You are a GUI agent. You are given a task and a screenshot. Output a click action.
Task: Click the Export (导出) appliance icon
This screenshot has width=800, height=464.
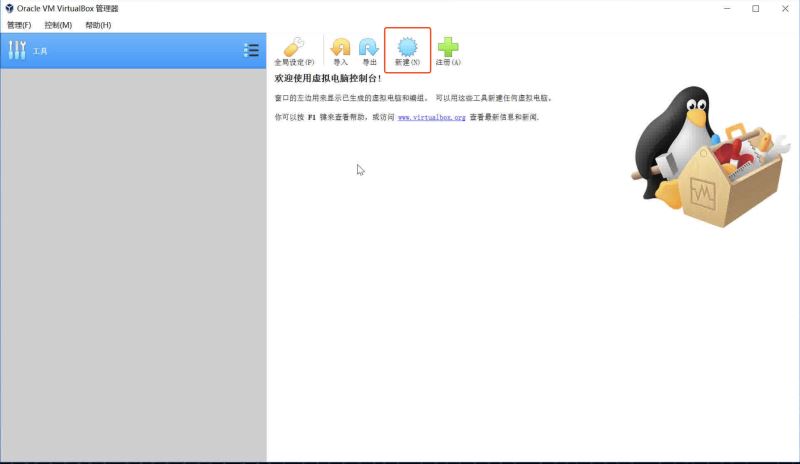coord(369,50)
